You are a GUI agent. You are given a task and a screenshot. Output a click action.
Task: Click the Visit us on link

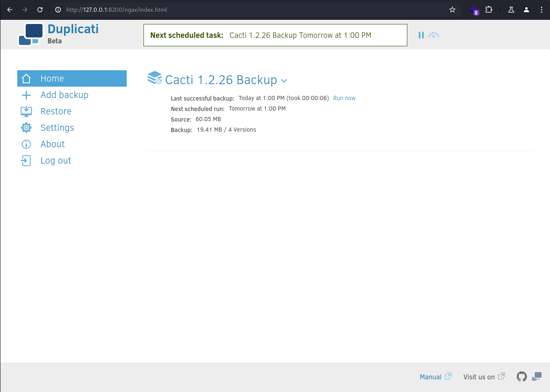coord(479,377)
